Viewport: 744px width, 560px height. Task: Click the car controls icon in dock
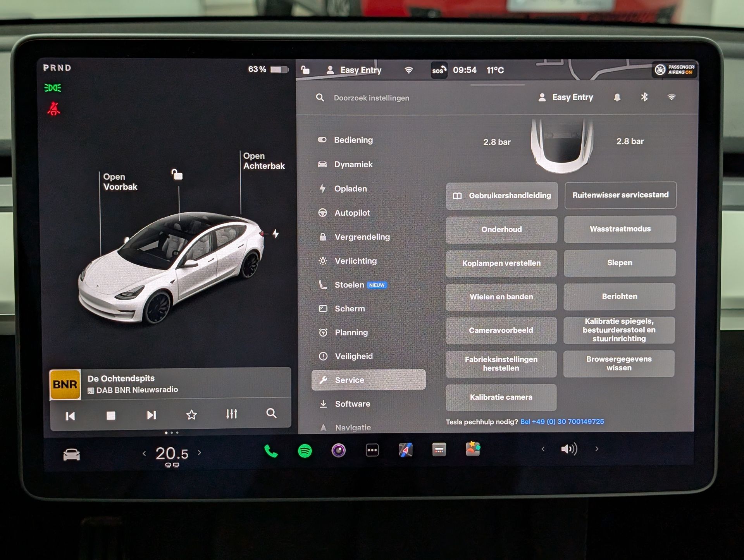click(x=72, y=454)
